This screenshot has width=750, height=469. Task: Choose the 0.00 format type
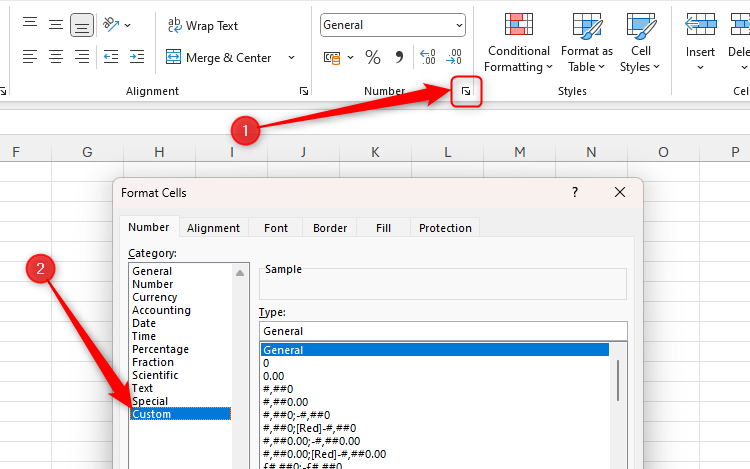pyautogui.click(x=275, y=376)
